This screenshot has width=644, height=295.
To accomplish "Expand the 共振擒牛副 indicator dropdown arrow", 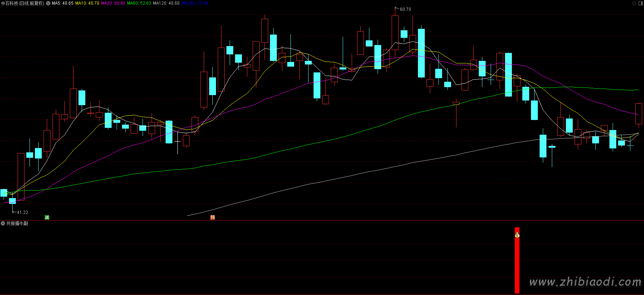I will click(x=3, y=224).
